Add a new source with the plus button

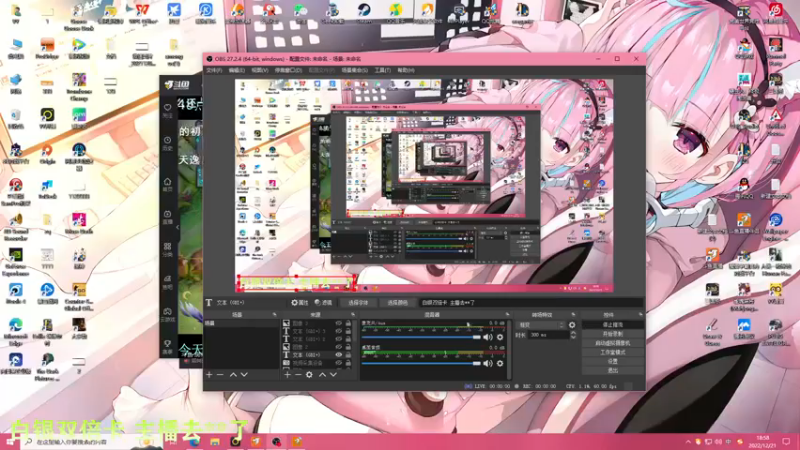tap(287, 374)
